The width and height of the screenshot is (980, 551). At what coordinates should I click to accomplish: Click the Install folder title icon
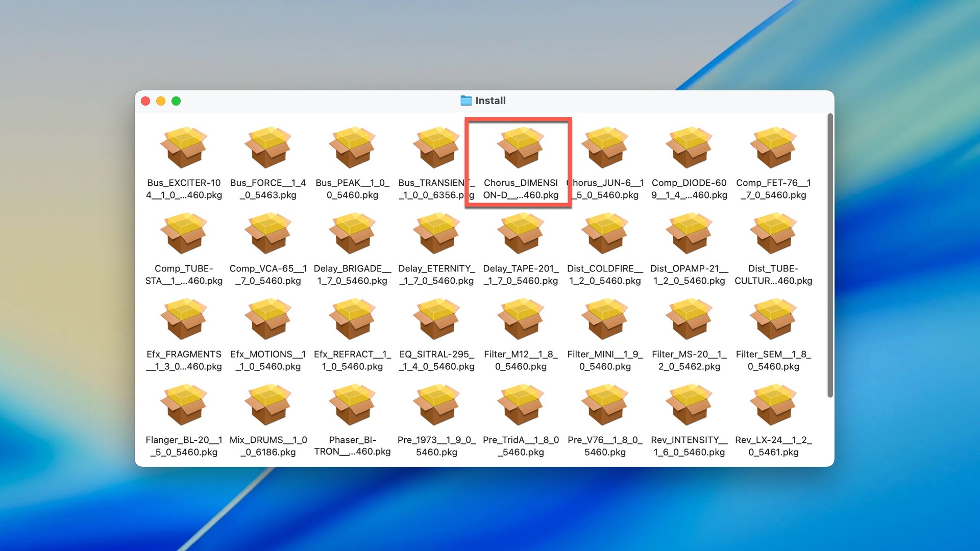click(x=466, y=101)
